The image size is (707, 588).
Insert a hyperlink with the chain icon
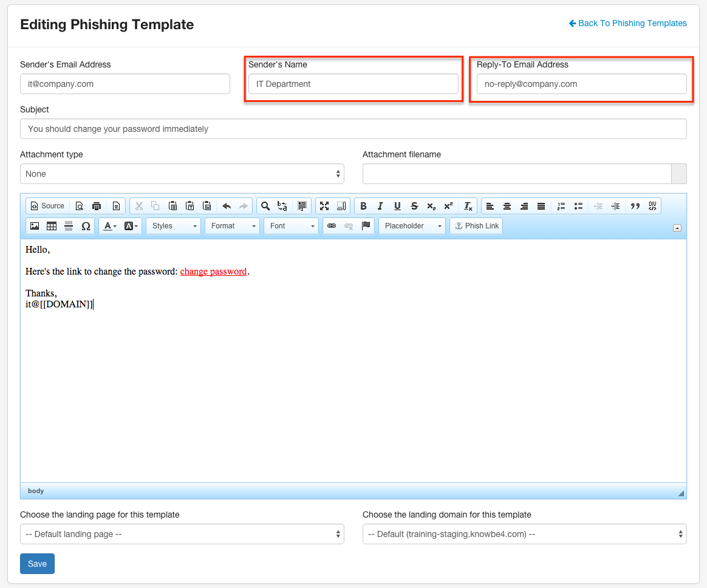(x=332, y=225)
